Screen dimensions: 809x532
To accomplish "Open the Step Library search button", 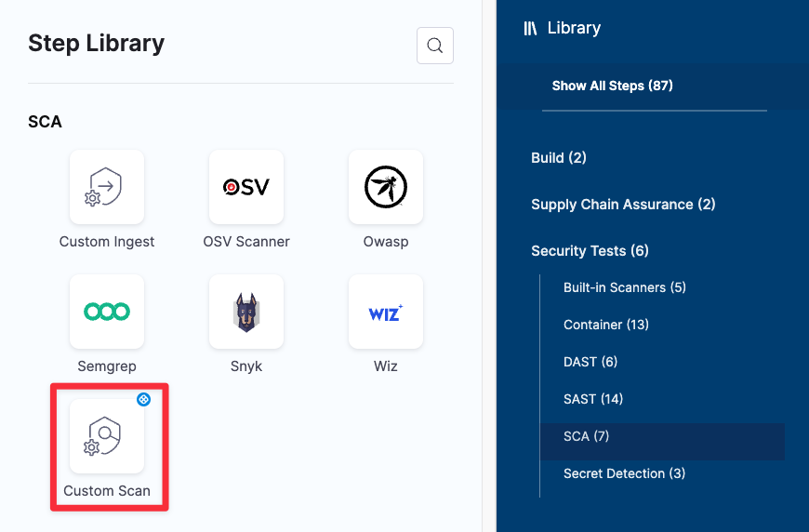I will tap(434, 46).
